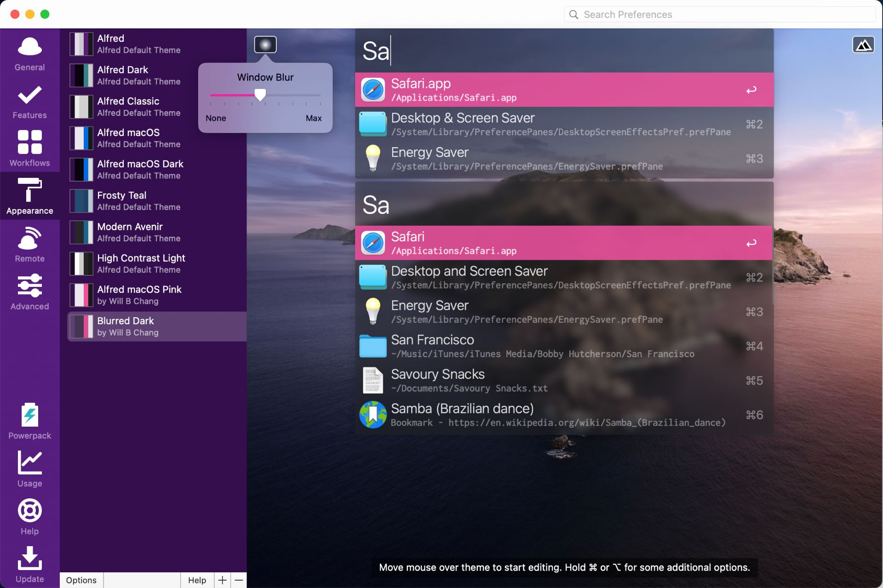Click the Samba bookmark globe icon
Image resolution: width=883 pixels, height=588 pixels.
373,415
